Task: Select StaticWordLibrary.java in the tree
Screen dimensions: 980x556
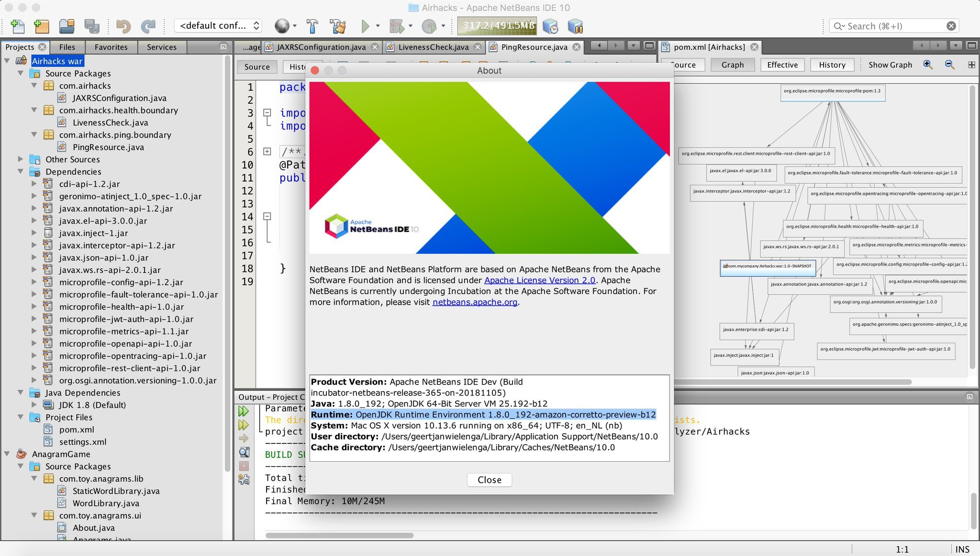Action: (x=116, y=491)
